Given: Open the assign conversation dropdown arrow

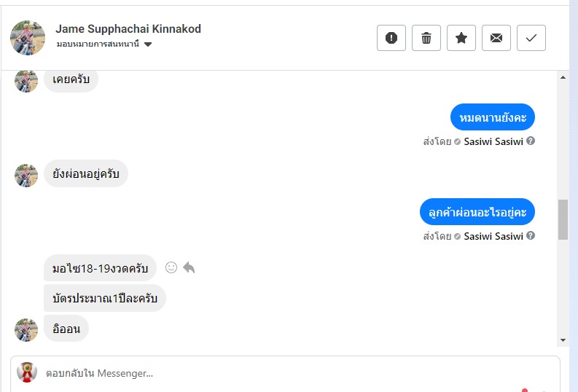Looking at the screenshot, I should point(148,44).
